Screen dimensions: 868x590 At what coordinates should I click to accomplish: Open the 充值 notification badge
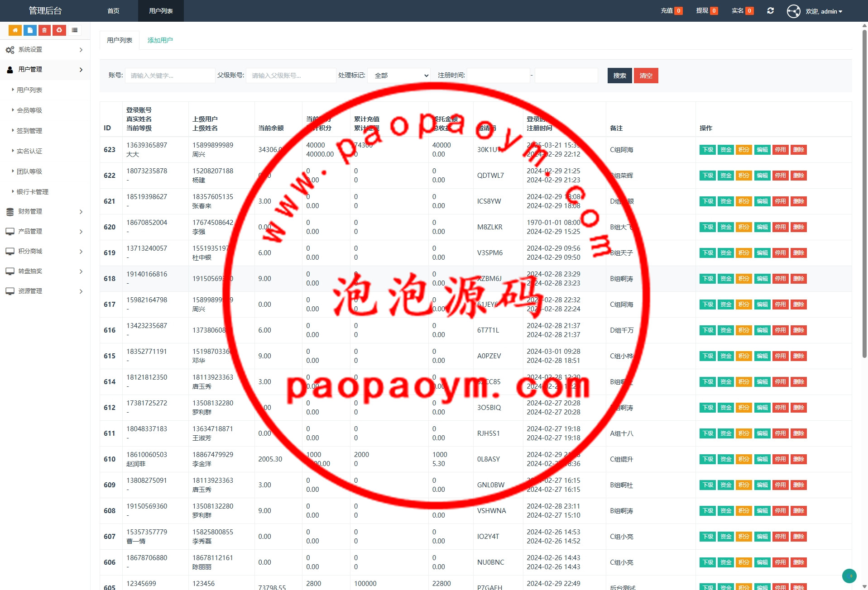coord(679,11)
